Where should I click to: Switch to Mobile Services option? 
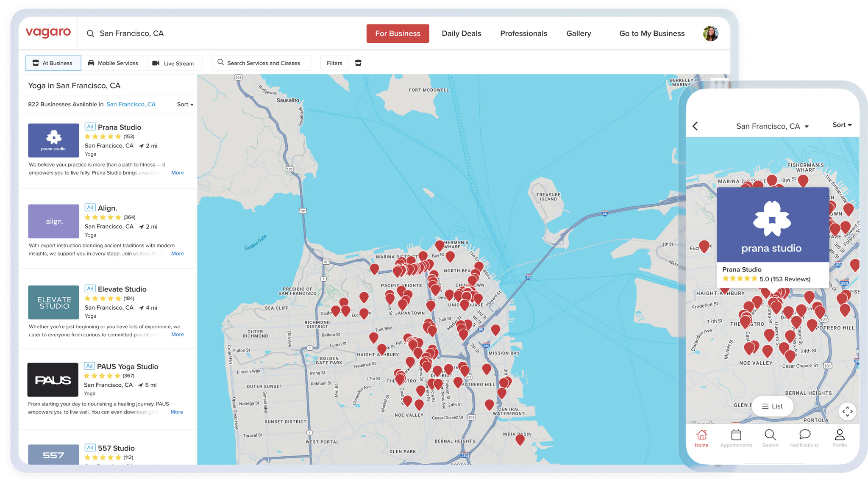(x=114, y=63)
